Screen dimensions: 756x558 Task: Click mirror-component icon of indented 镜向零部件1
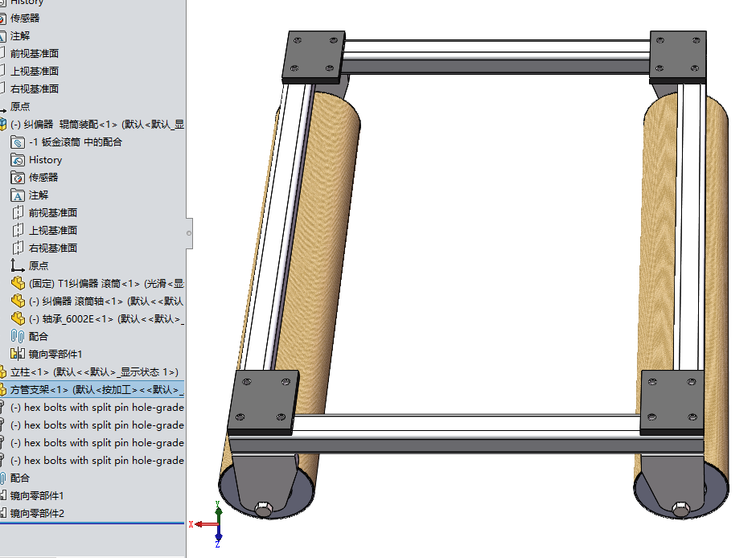tap(18, 354)
